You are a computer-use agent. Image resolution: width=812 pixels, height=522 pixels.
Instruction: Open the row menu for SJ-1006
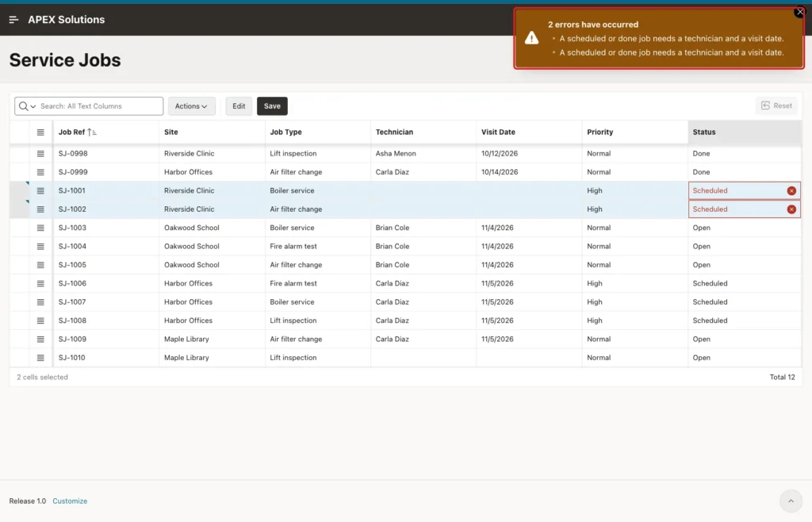coord(40,284)
